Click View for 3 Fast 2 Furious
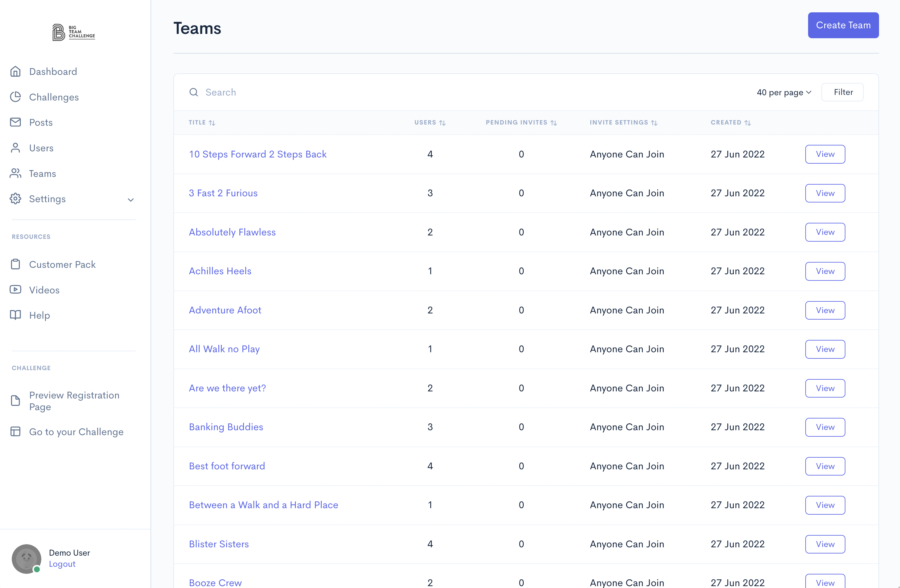The height and width of the screenshot is (588, 900). coord(825,193)
